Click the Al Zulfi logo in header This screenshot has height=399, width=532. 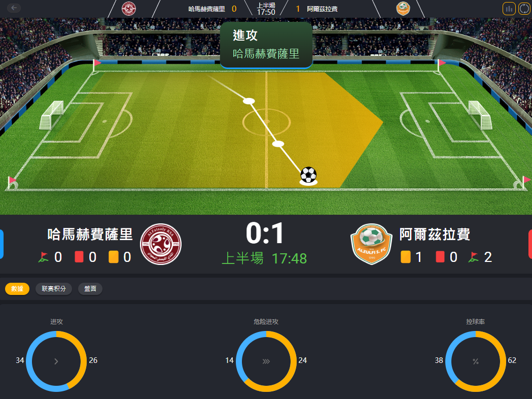403,9
